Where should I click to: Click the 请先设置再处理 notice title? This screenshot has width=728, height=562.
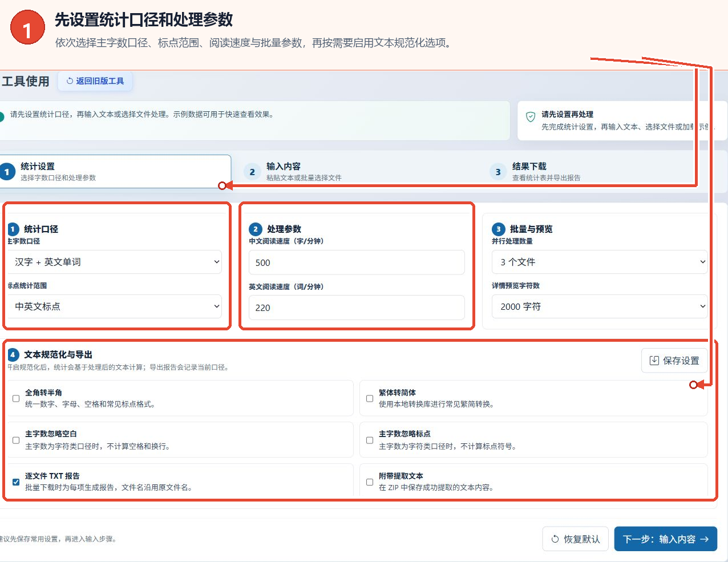click(x=568, y=114)
